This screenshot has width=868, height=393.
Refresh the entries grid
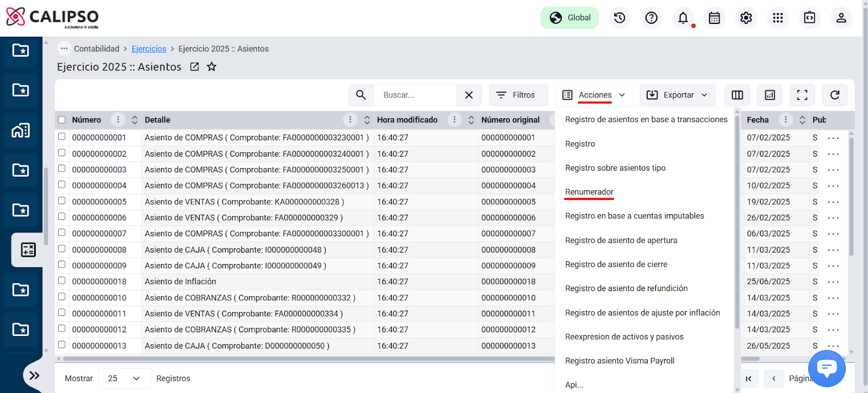pos(835,95)
